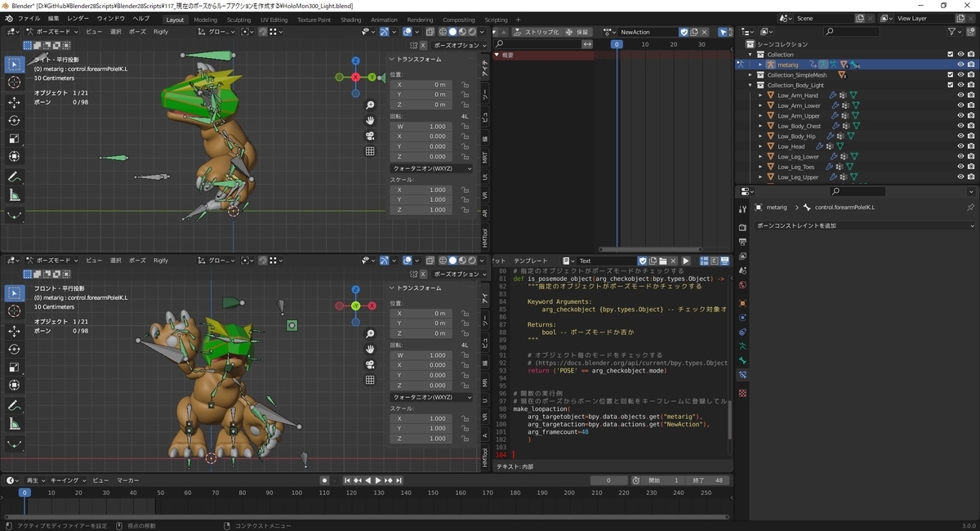Open ポーズオプション dropdown in upper viewport
This screenshot has height=531, width=980.
[458, 46]
